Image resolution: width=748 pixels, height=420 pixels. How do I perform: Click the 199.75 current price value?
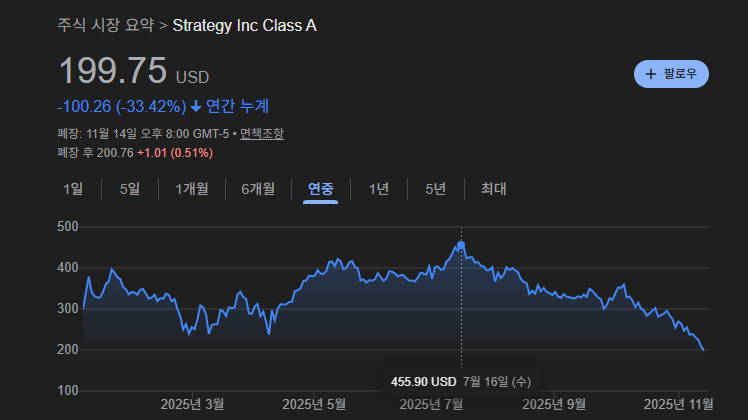coord(112,71)
